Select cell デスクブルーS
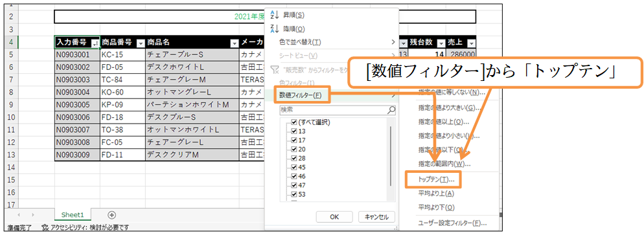 192,117
